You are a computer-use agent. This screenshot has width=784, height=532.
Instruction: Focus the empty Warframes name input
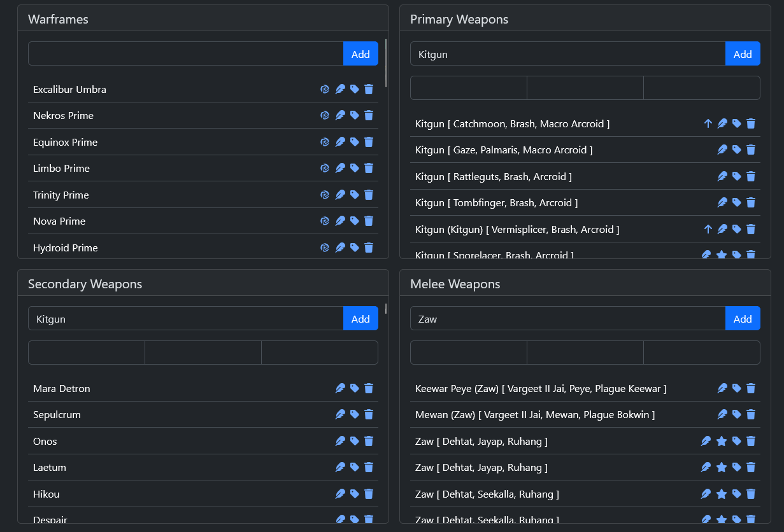185,54
